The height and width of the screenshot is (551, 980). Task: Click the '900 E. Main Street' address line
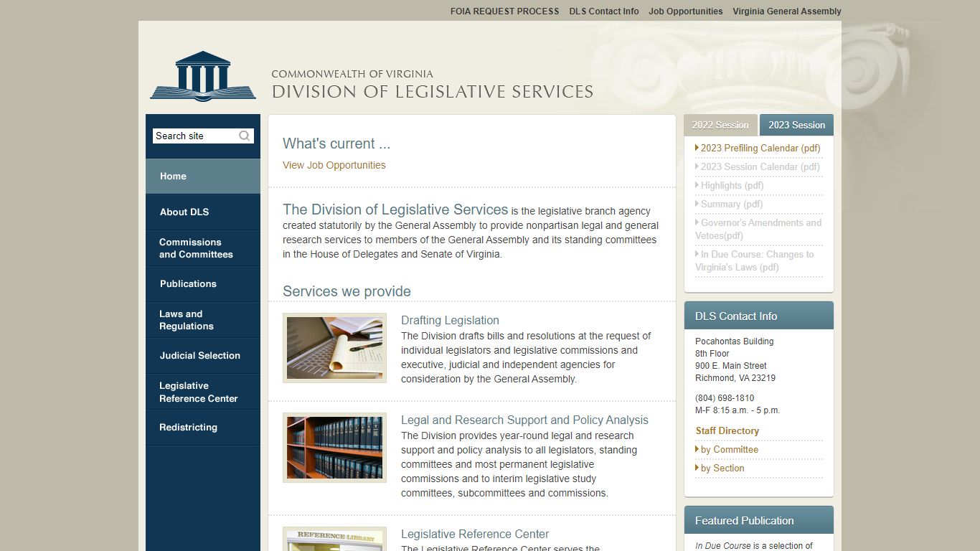[x=731, y=366]
